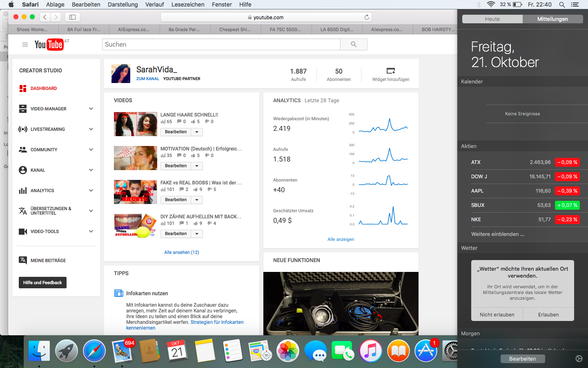Click the Meine Beiträge icon

(x=23, y=260)
